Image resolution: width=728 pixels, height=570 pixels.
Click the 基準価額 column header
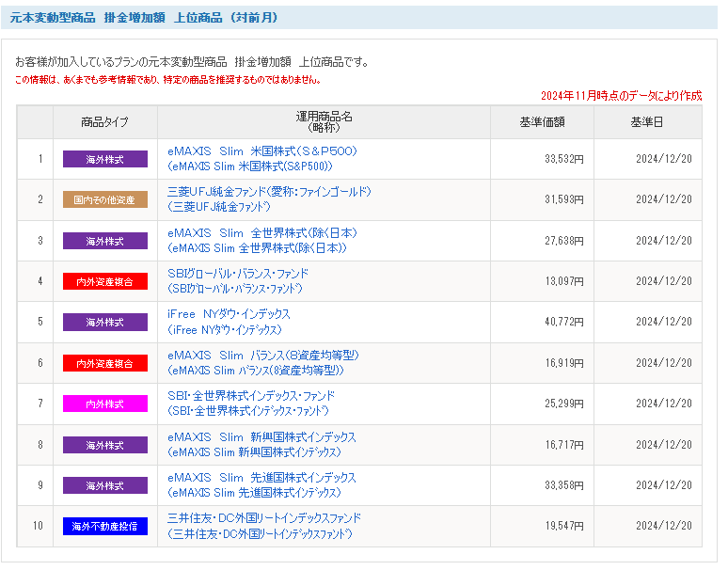coord(543,122)
